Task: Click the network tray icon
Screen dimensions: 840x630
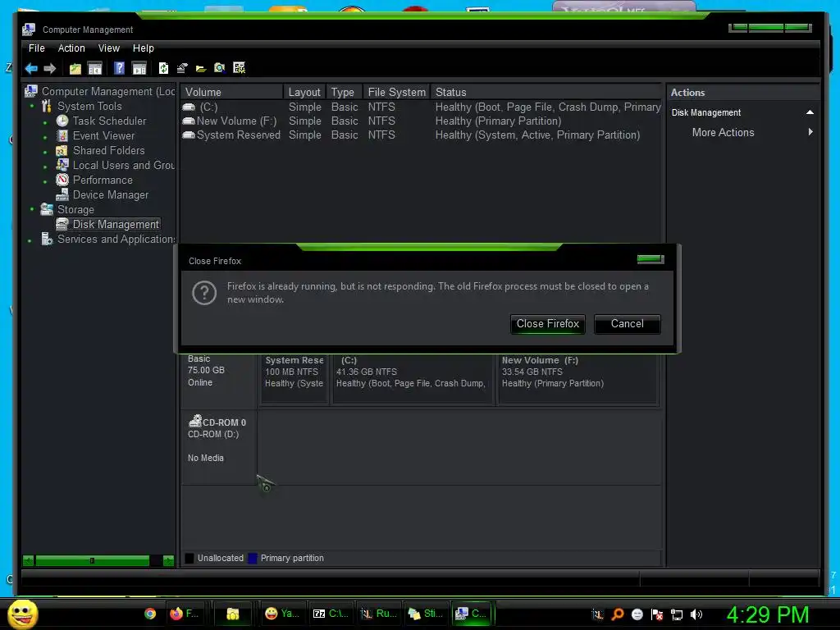Action: pyautogui.click(x=677, y=614)
